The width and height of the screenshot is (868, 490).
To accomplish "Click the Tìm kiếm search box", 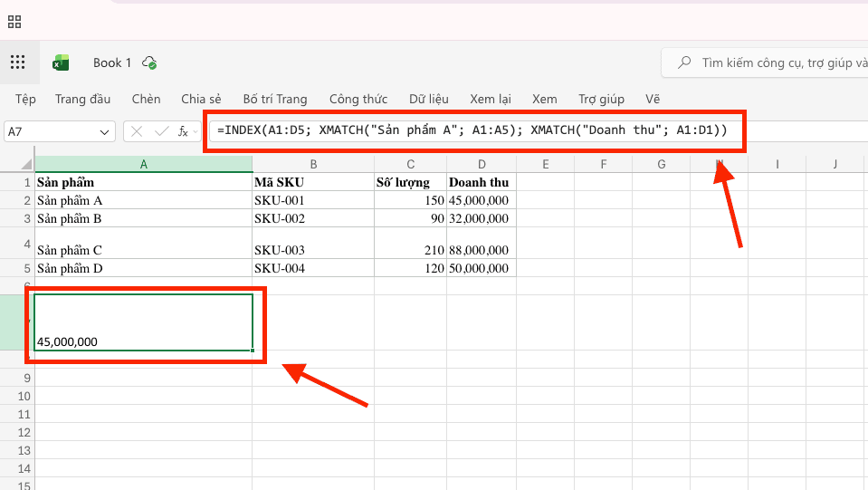I will [x=767, y=62].
